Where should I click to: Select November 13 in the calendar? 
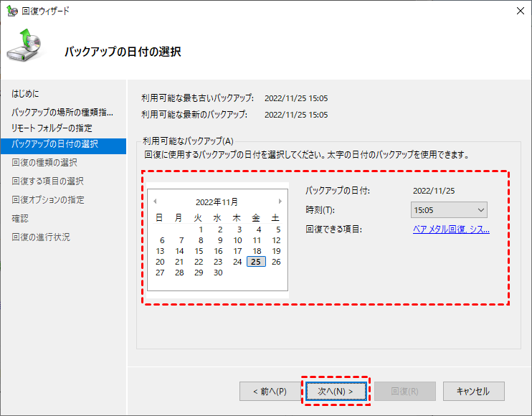[160, 251]
